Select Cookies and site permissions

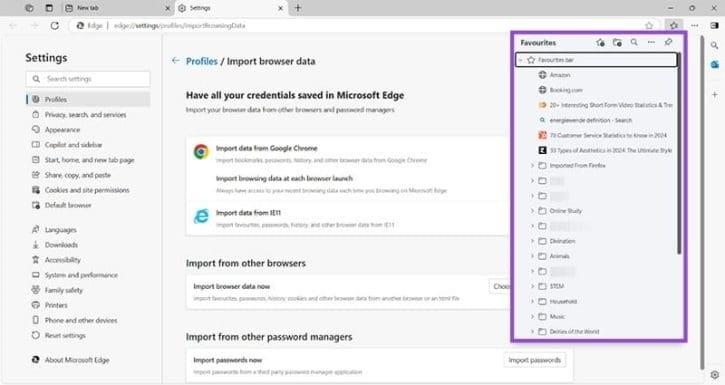(87, 190)
